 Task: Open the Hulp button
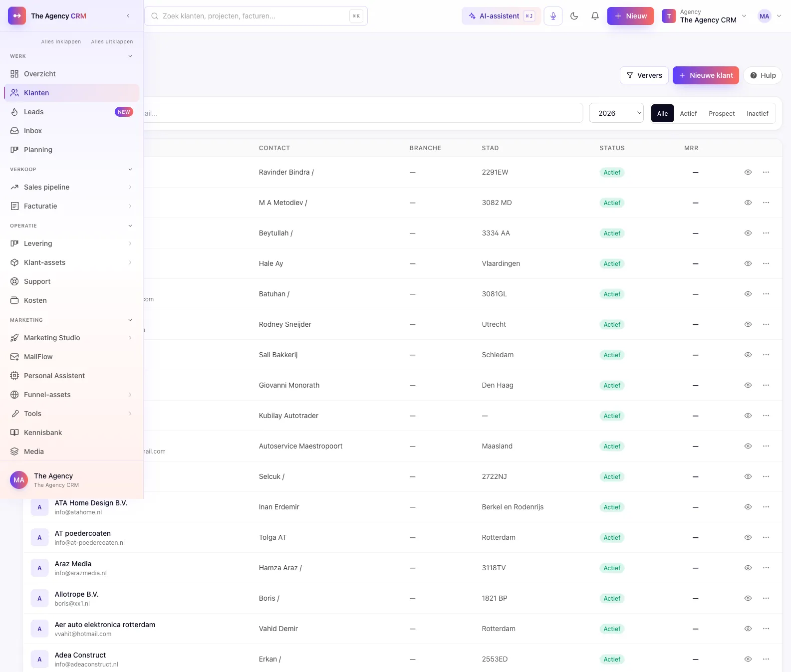point(763,75)
